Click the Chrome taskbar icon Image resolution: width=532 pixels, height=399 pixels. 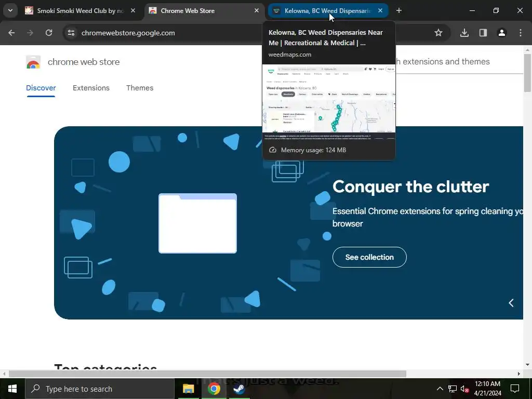point(214,389)
